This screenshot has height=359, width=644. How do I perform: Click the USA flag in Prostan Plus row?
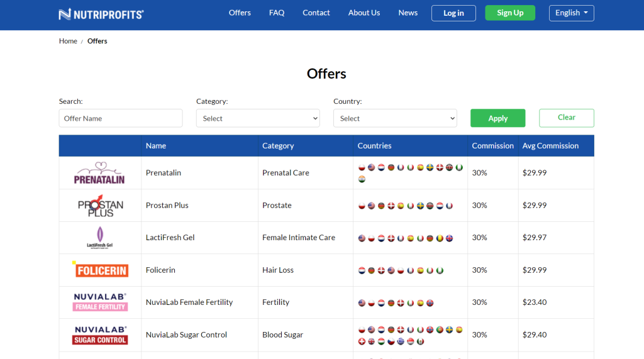(x=372, y=206)
